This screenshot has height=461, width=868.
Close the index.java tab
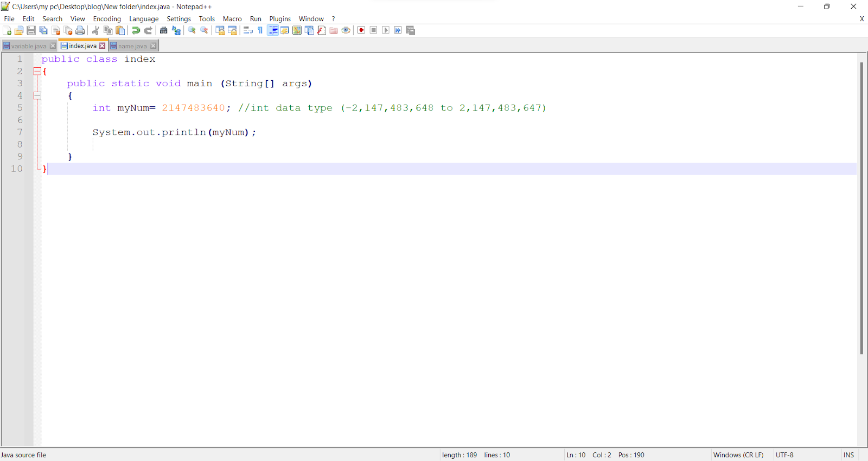pos(102,46)
